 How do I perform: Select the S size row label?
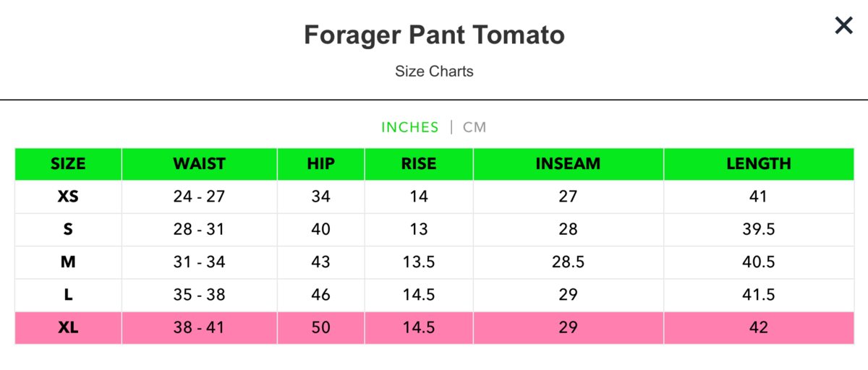tap(68, 230)
